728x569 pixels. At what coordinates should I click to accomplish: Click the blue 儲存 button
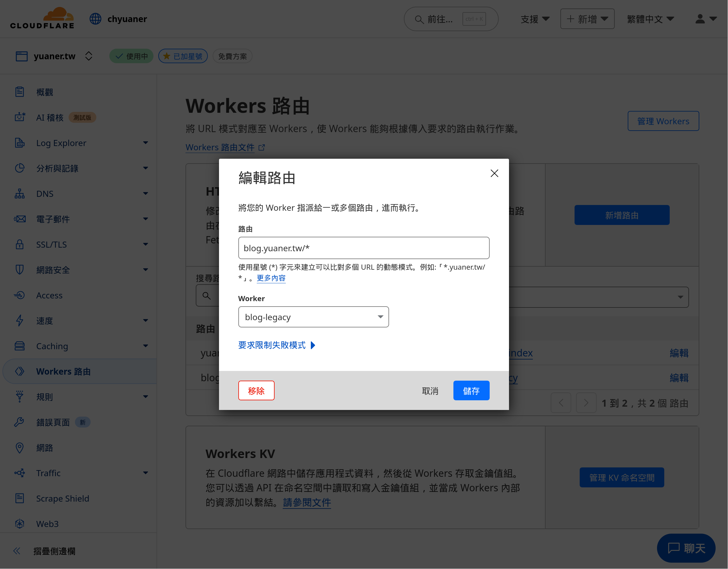[x=471, y=391]
